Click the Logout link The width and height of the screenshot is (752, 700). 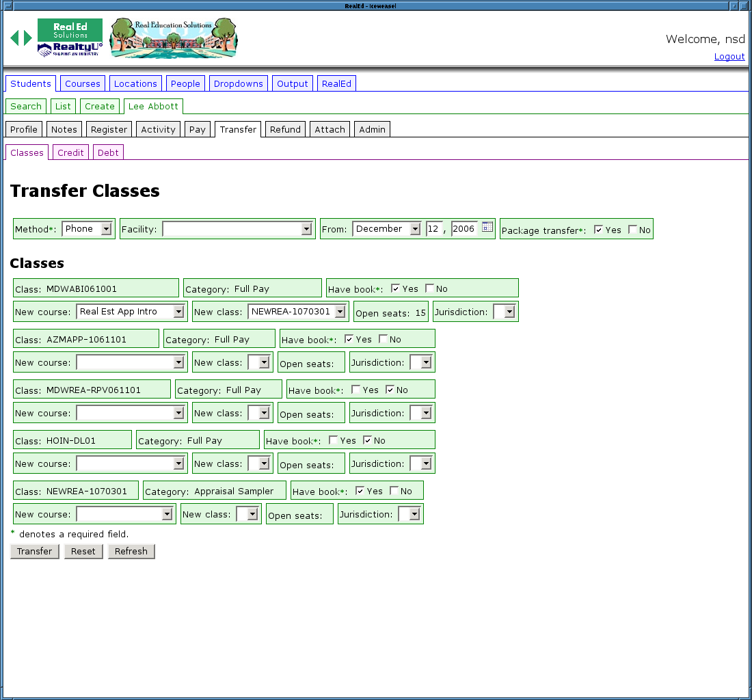point(729,57)
